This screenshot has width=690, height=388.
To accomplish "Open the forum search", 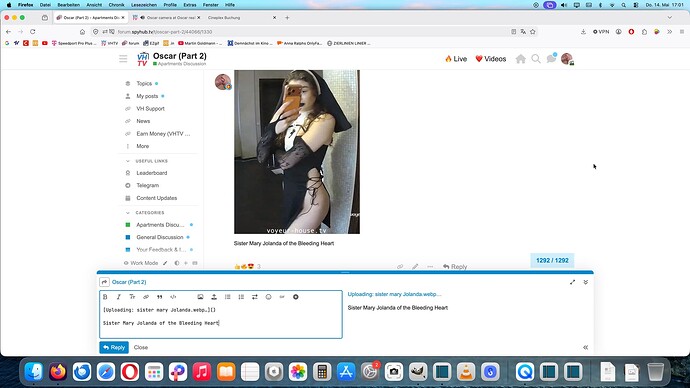I will point(536,59).
